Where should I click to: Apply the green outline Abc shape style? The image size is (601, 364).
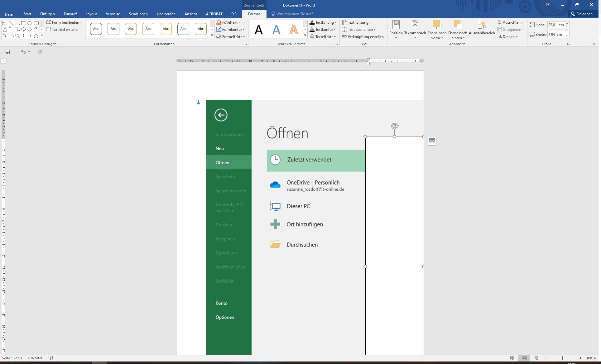pos(201,29)
